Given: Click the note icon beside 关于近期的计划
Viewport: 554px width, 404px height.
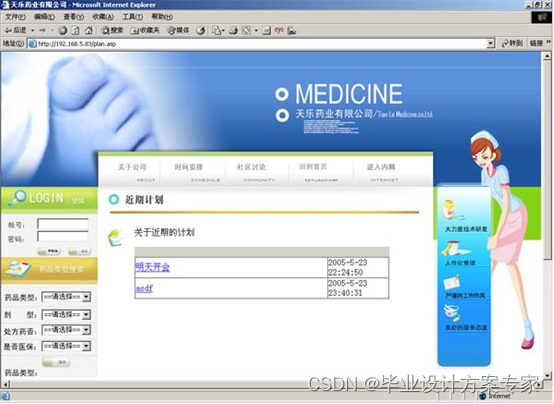Looking at the screenshot, I should click(116, 238).
